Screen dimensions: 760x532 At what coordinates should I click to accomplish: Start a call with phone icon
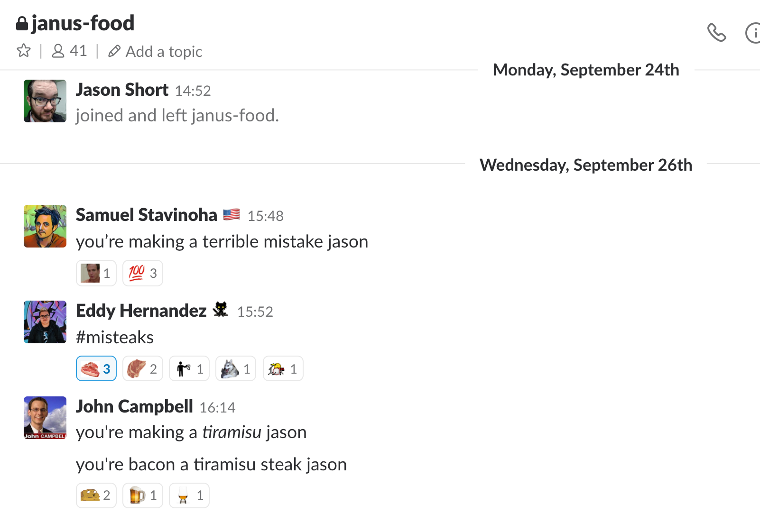point(716,33)
